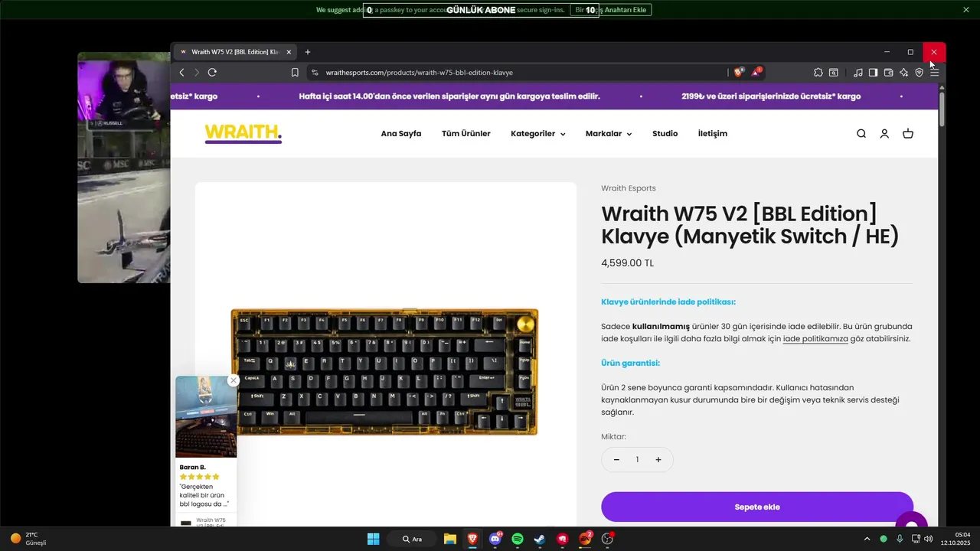Open Brave Shields lion icon in address bar
The image size is (980, 551).
738,73
